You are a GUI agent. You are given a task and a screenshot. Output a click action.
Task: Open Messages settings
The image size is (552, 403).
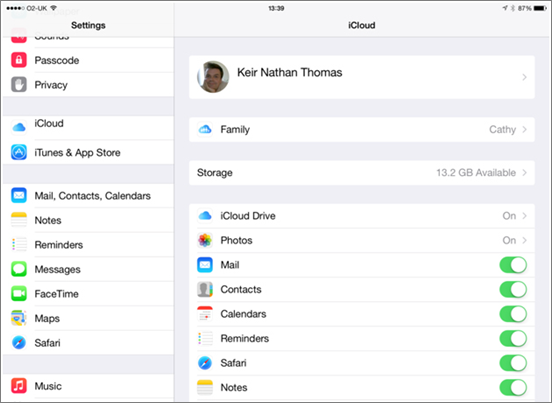pos(88,269)
